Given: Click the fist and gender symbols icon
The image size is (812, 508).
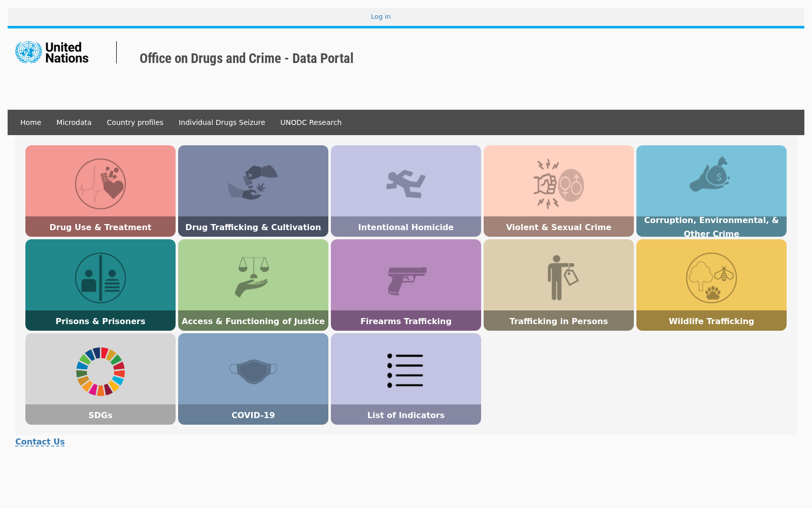Looking at the screenshot, I should [x=558, y=184].
